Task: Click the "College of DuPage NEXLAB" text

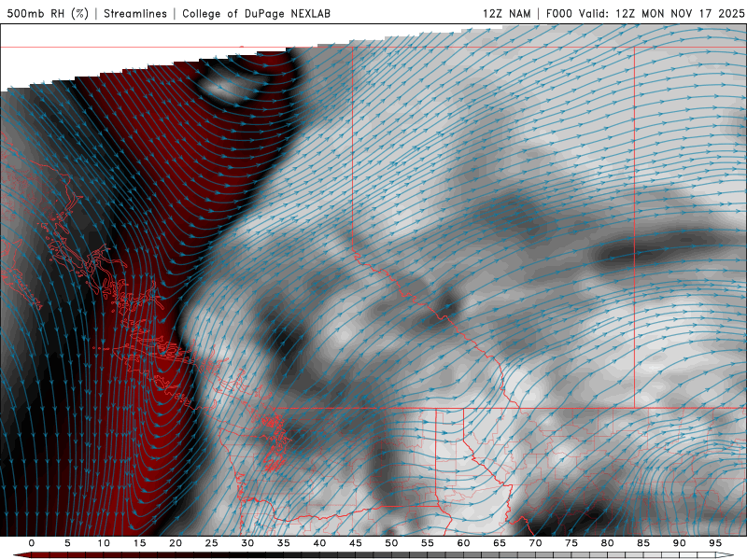Action: click(x=256, y=13)
